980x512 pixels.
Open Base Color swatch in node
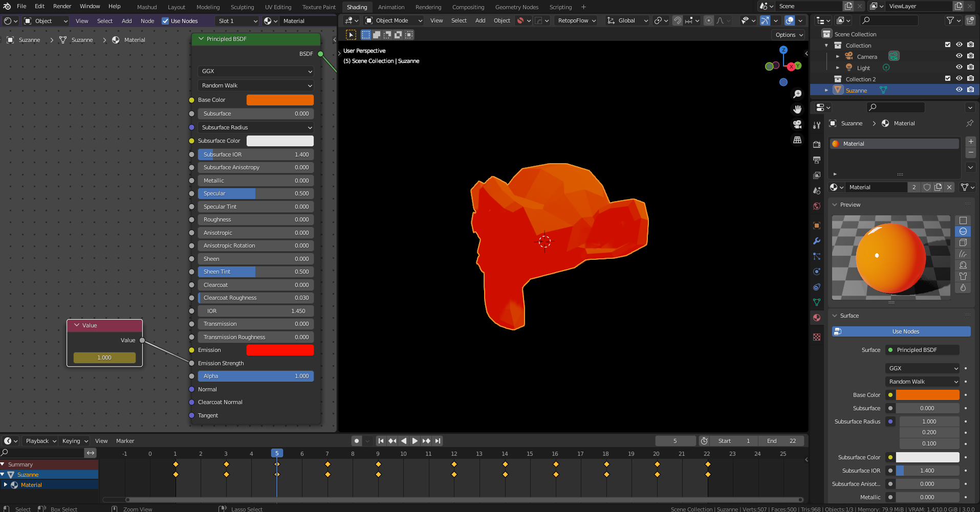coord(280,100)
